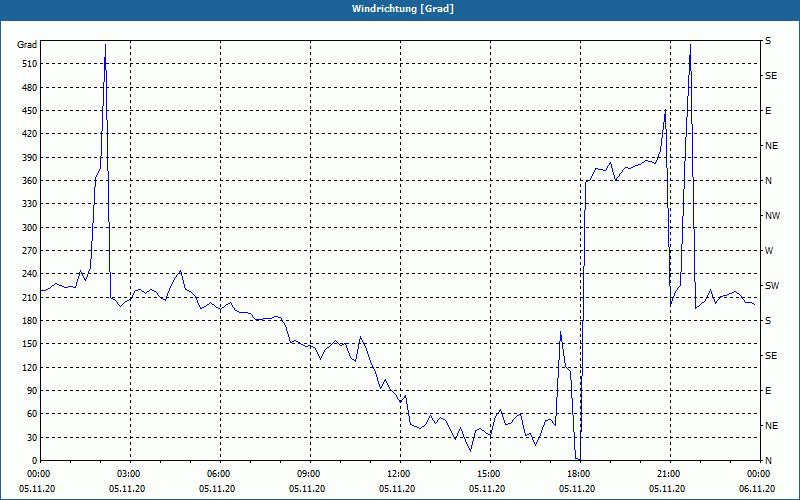The image size is (800, 500).
Task: Click the 90 degree axis label
Action: (x=32, y=391)
